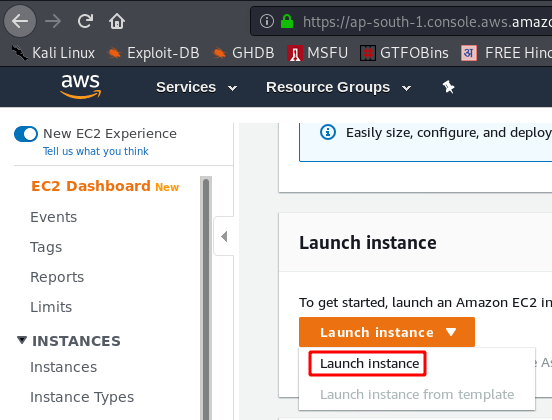Open the browser home page icon
Image resolution: width=552 pixels, height=420 pixels.
117,21
